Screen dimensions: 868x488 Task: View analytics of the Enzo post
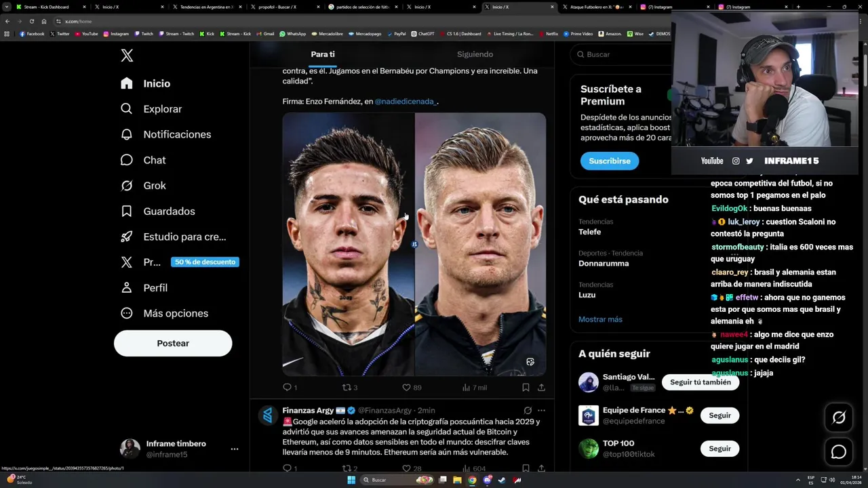tap(474, 388)
